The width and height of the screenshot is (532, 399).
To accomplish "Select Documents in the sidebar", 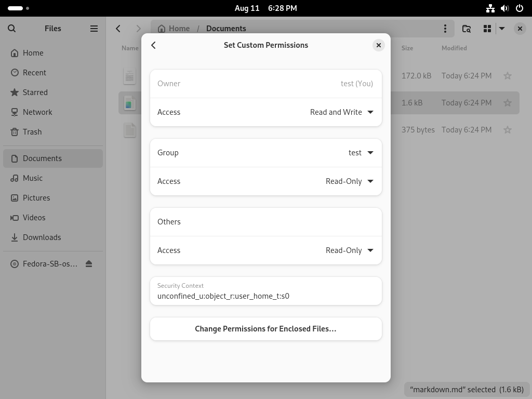I will [x=53, y=158].
